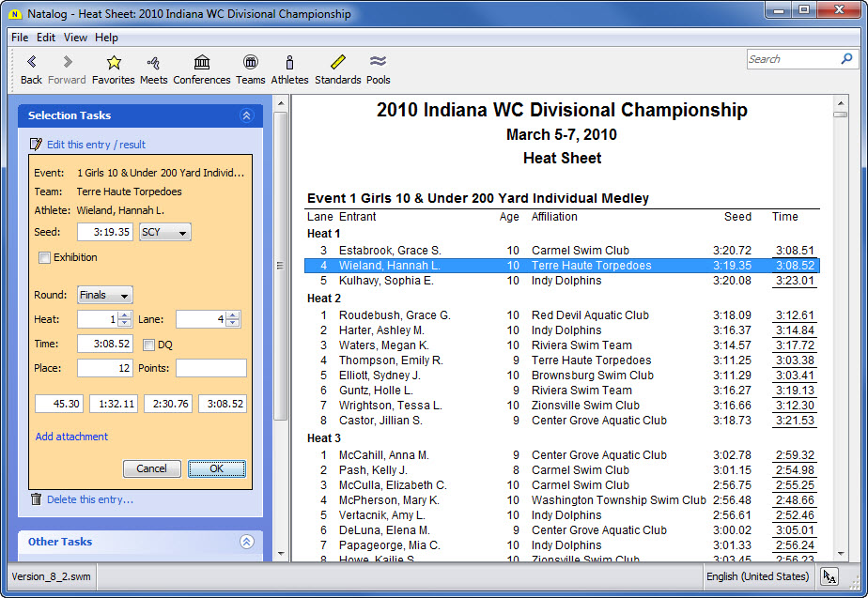
Task: Tick the DQ checkbox
Action: tap(148, 345)
